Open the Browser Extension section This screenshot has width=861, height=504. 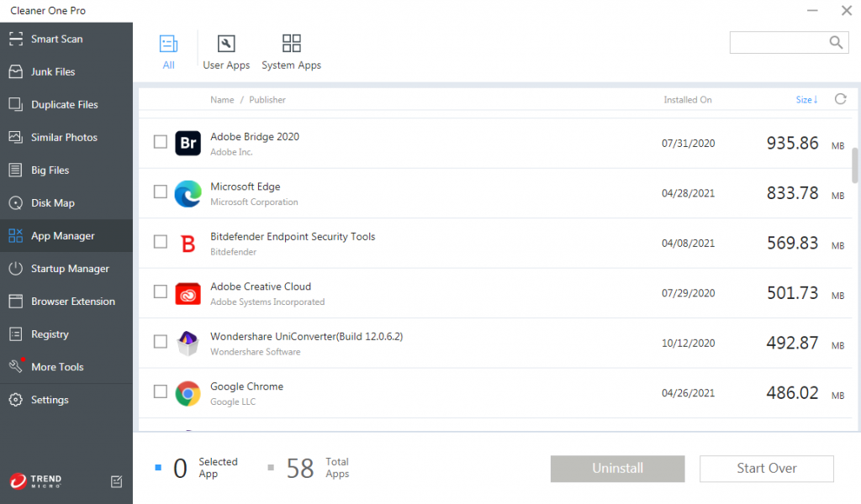(66, 301)
